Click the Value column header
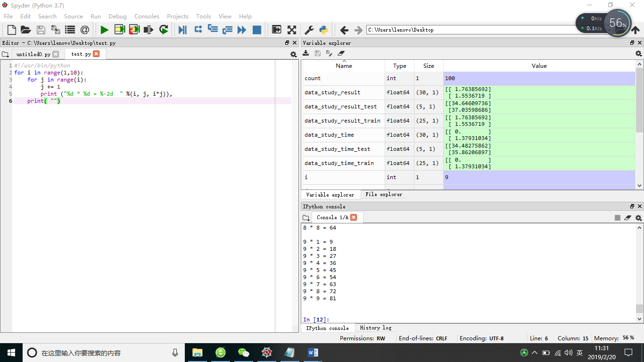 click(x=539, y=66)
